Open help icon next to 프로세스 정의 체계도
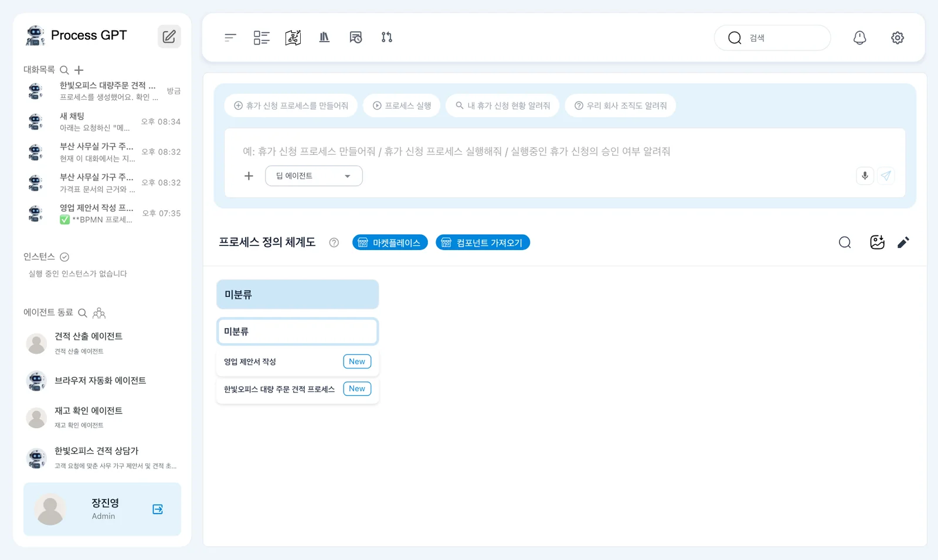This screenshot has height=560, width=938. (x=334, y=243)
